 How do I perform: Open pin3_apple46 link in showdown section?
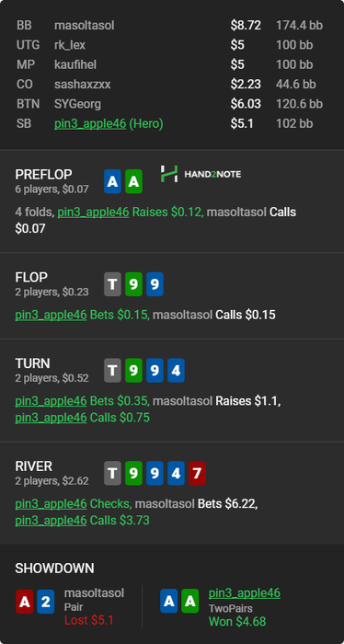pyautogui.click(x=245, y=592)
